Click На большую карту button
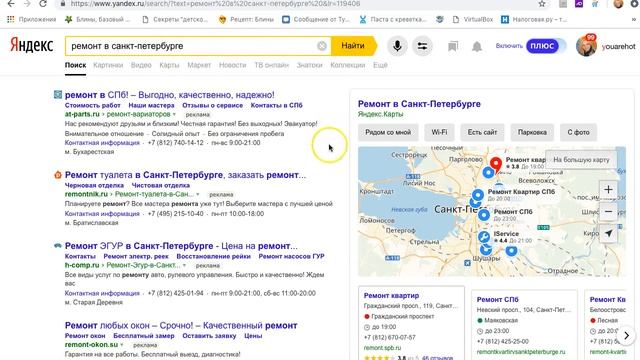Screen dimensions: 640x360 click(581, 160)
